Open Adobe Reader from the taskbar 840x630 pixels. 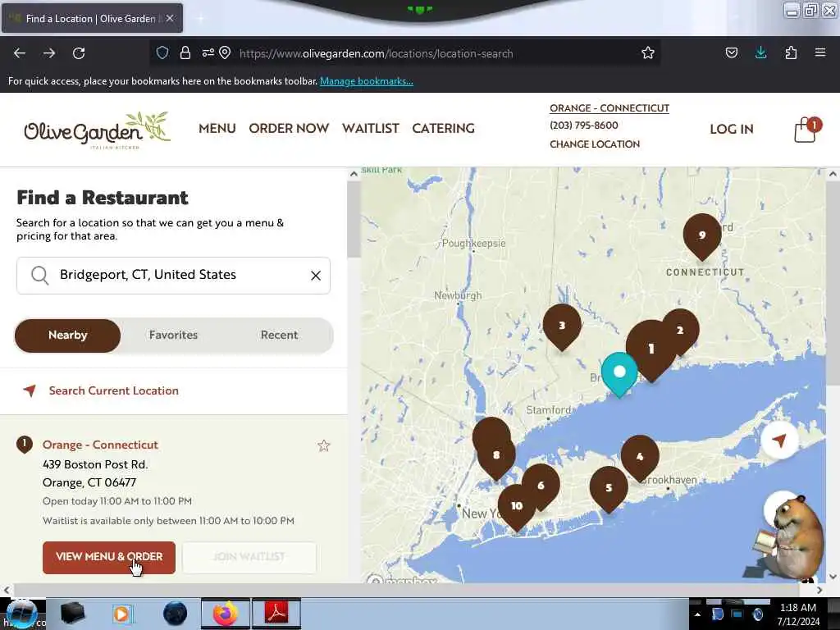point(276,614)
